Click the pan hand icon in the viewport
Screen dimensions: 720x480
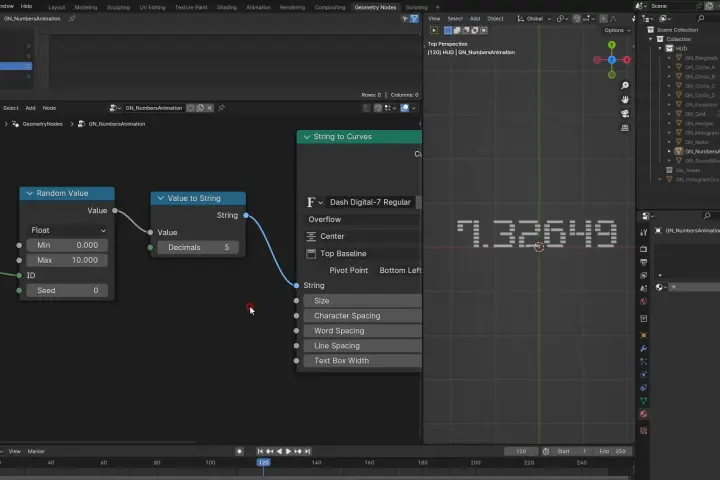tap(624, 99)
